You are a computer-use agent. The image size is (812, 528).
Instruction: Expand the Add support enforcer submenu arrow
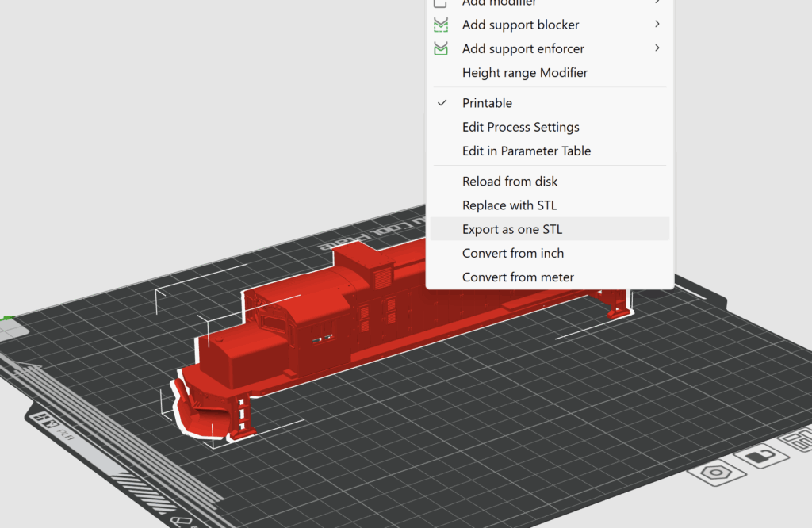[x=657, y=48]
